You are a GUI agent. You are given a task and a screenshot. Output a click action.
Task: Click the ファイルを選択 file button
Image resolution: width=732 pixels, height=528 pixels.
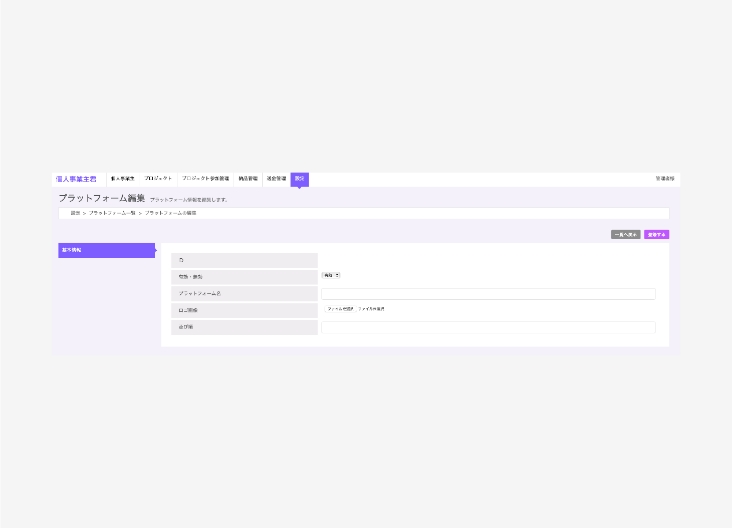coord(340,309)
